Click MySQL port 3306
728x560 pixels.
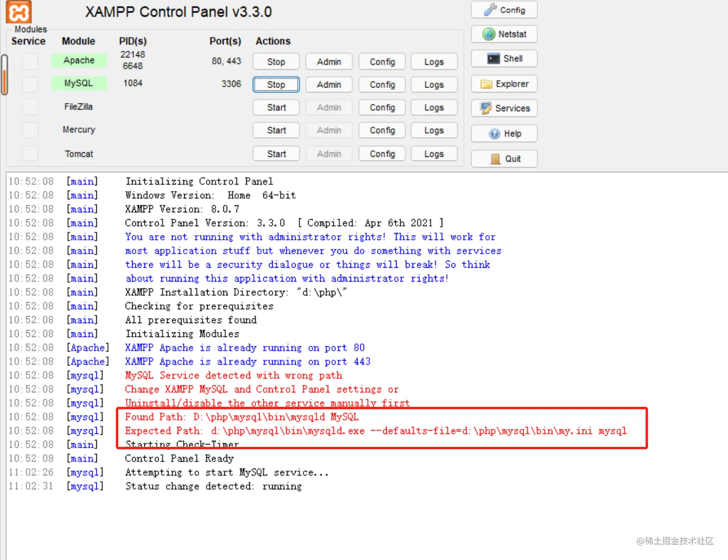(231, 84)
